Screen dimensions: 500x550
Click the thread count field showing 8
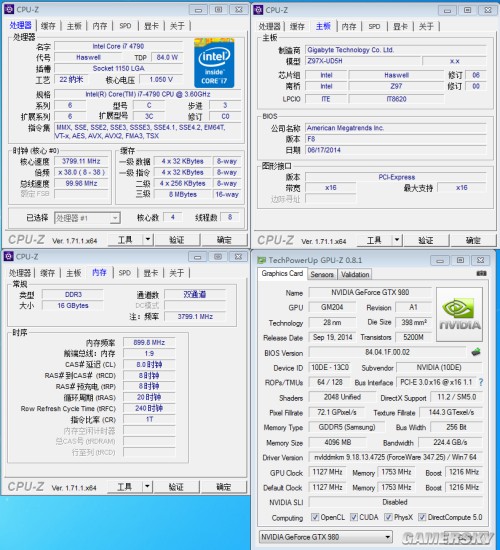click(230, 217)
